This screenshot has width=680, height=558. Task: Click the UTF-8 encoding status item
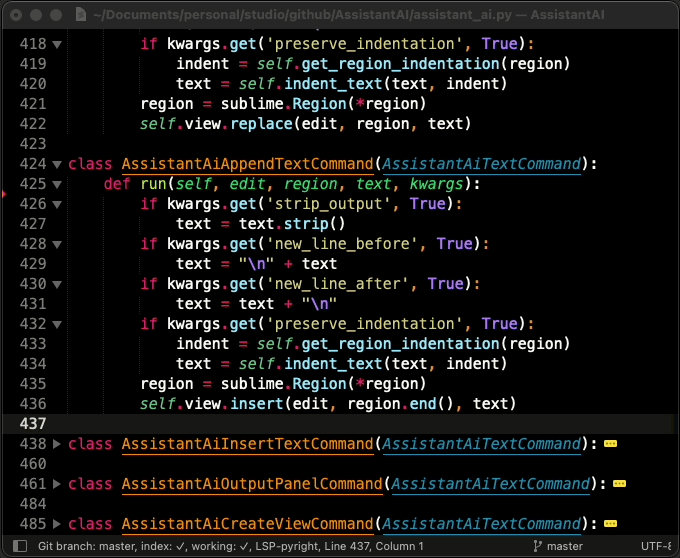coord(658,546)
